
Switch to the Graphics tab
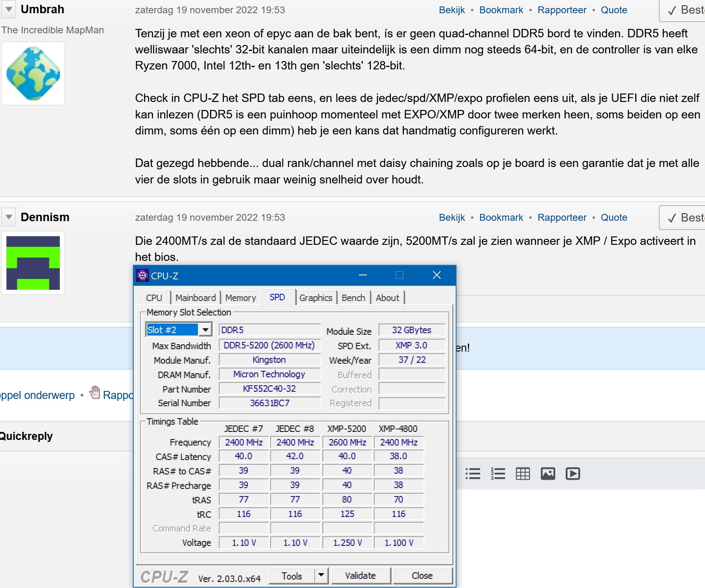point(316,298)
